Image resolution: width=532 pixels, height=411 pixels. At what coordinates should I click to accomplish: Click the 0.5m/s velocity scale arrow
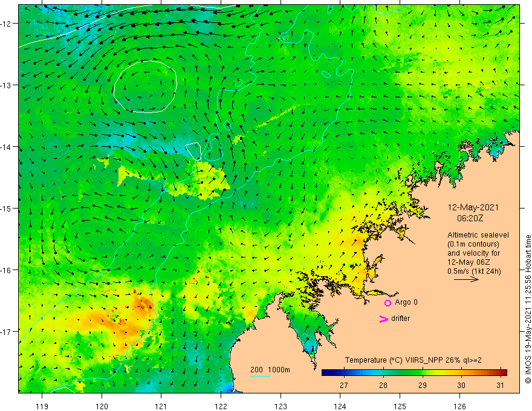466,279
